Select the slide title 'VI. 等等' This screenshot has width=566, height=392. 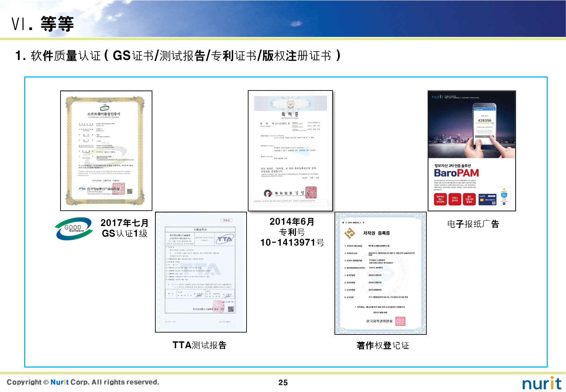click(43, 24)
